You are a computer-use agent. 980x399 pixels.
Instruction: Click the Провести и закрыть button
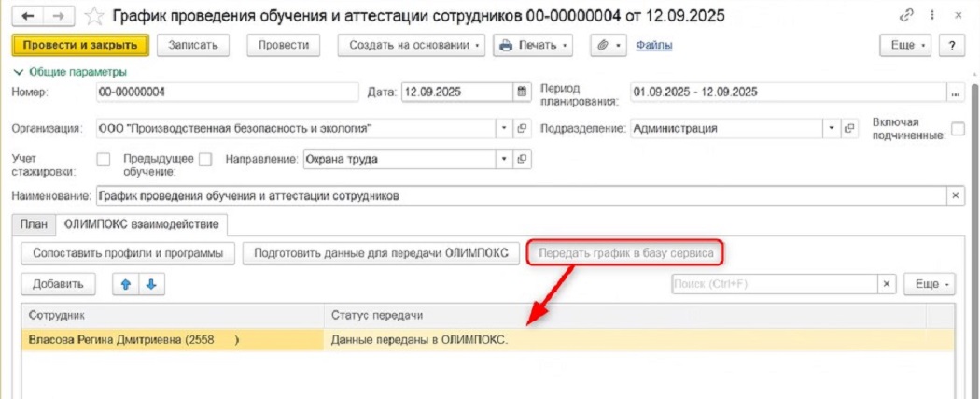(80, 45)
